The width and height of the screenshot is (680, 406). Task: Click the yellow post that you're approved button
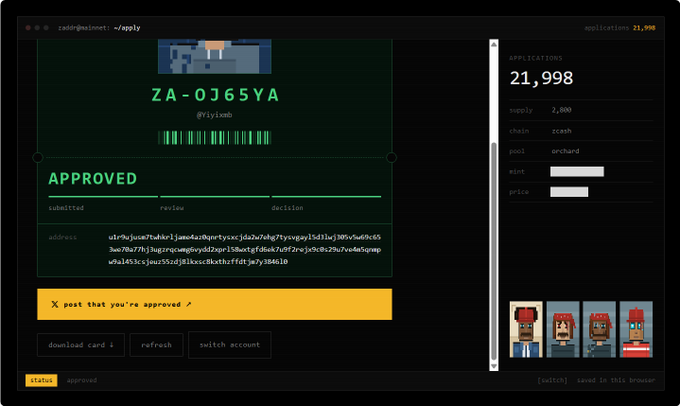(x=214, y=304)
